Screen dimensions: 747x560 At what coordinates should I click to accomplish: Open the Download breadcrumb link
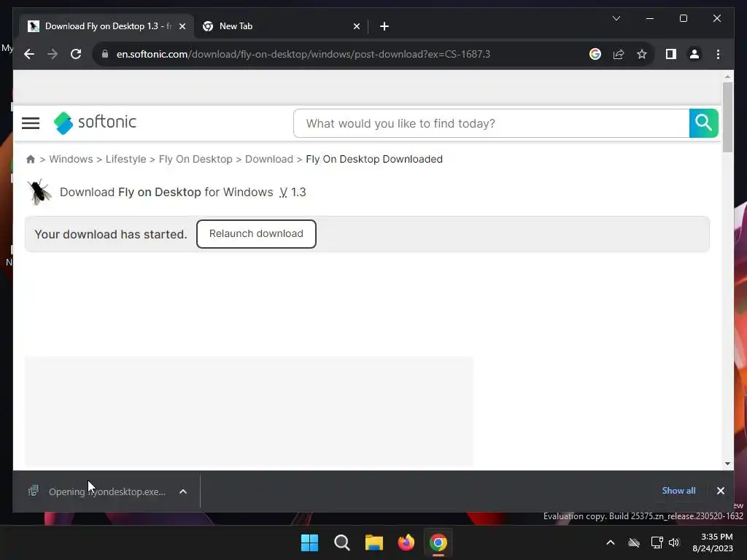tap(269, 159)
